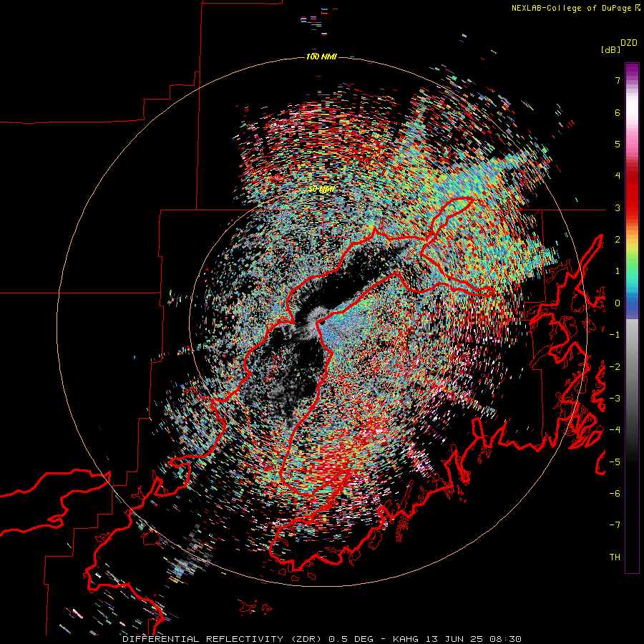Click the 7 value on the color scale

(x=618, y=80)
